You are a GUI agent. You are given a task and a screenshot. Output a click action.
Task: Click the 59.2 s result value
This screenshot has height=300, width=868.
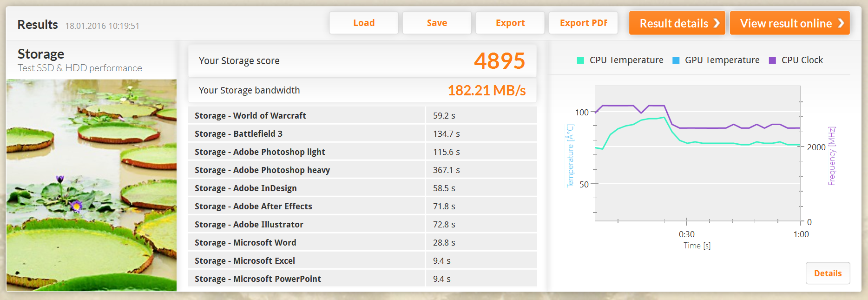pos(444,115)
